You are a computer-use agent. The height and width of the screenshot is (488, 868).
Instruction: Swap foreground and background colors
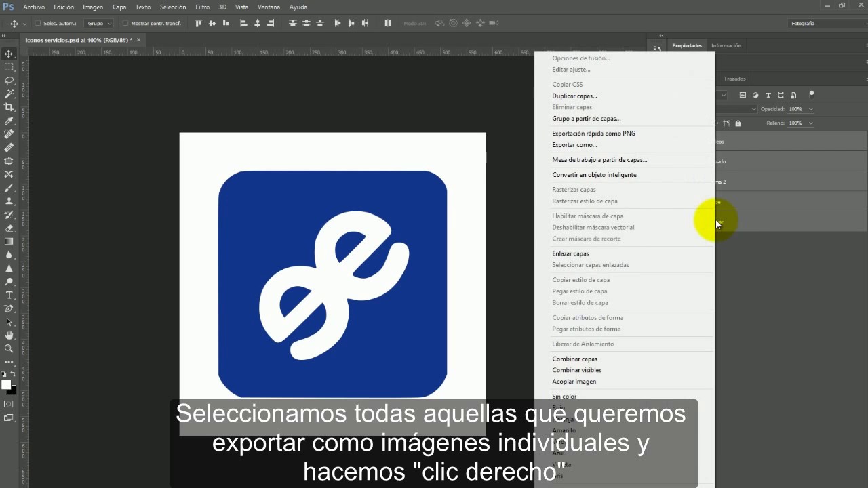coord(13,374)
